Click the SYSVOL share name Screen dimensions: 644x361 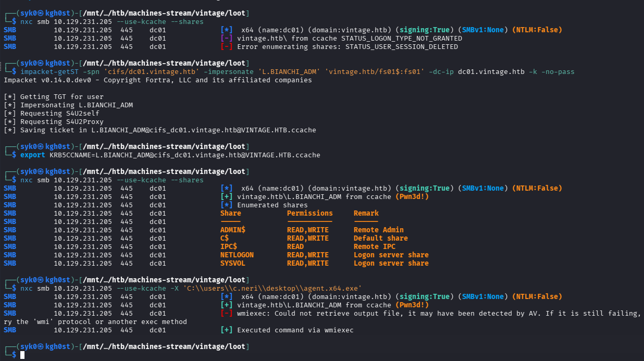(233, 263)
